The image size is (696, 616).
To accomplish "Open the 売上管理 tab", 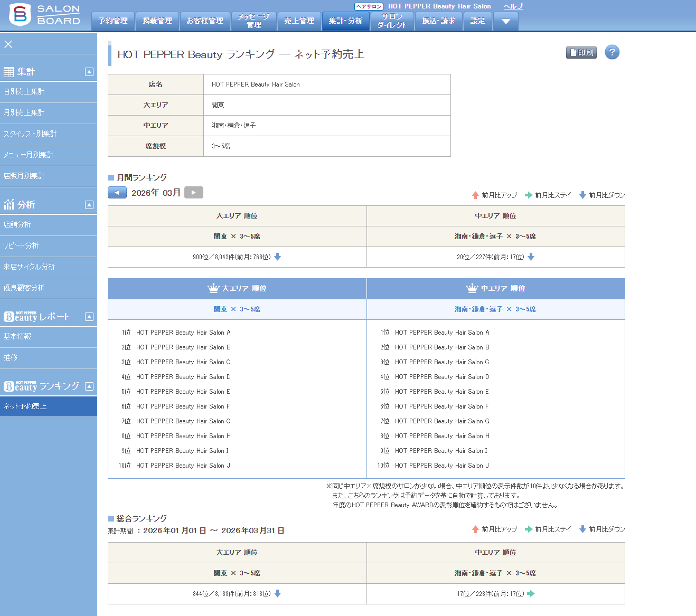I will [x=299, y=22].
